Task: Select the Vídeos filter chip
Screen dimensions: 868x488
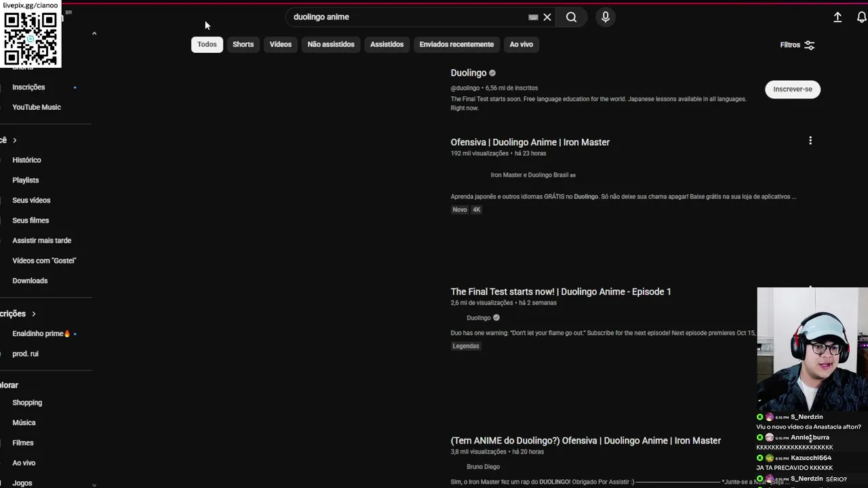Action: point(280,45)
